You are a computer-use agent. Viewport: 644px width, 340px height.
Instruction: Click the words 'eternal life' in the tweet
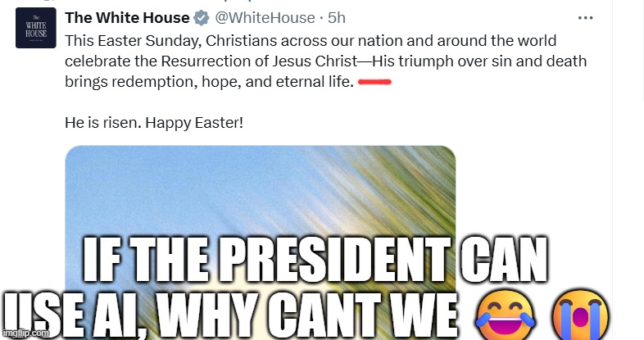click(315, 82)
